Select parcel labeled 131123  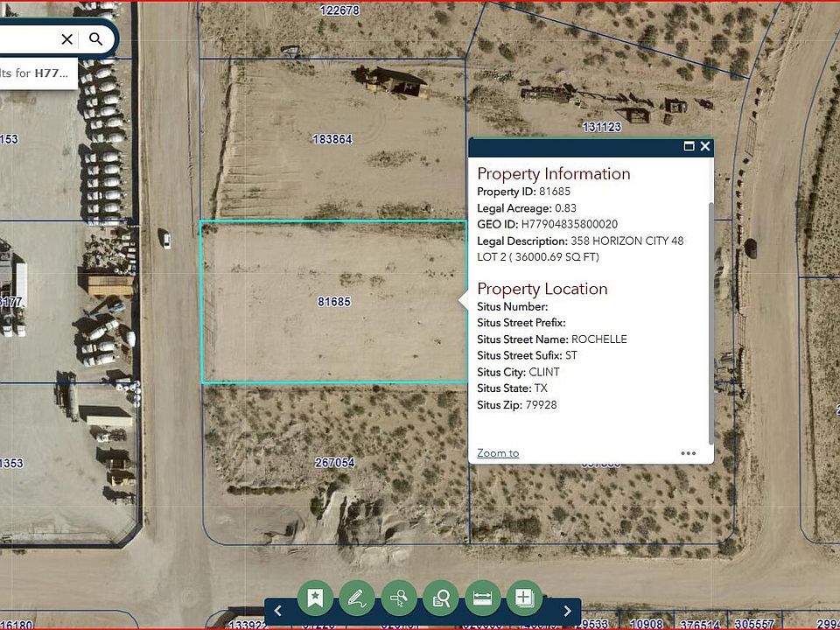[602, 127]
